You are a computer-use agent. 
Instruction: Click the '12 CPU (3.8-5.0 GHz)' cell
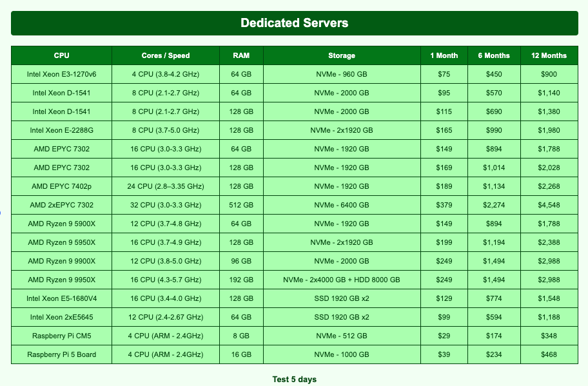pyautogui.click(x=165, y=261)
